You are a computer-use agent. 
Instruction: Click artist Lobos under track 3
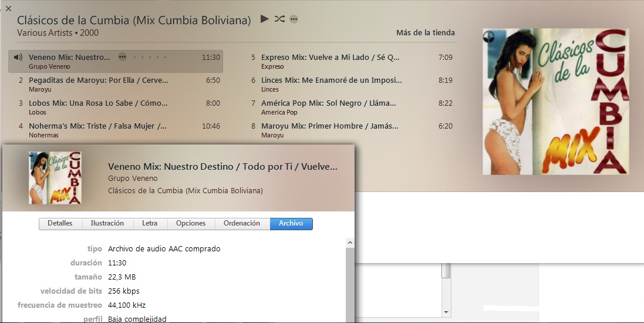(x=38, y=112)
